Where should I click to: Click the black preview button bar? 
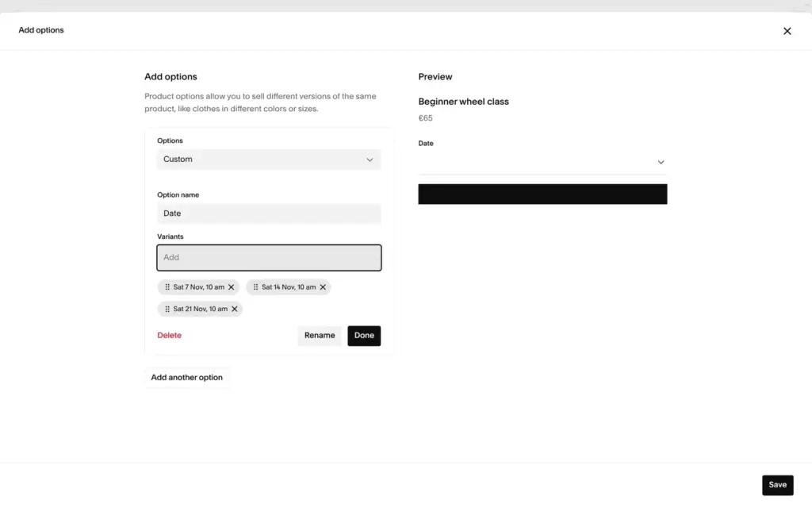click(x=542, y=194)
